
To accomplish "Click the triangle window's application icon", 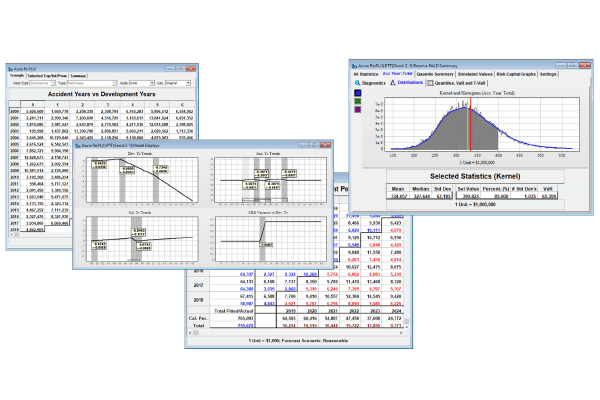I will point(11,69).
